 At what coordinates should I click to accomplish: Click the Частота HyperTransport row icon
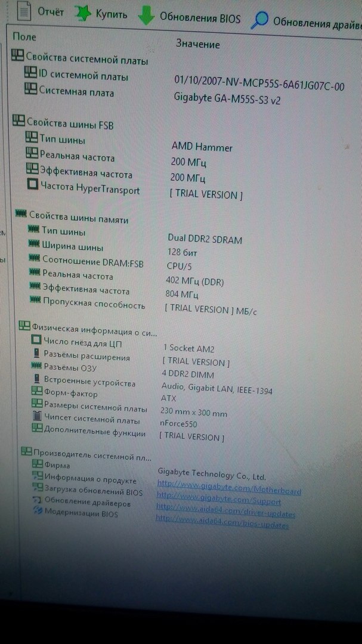point(33,184)
